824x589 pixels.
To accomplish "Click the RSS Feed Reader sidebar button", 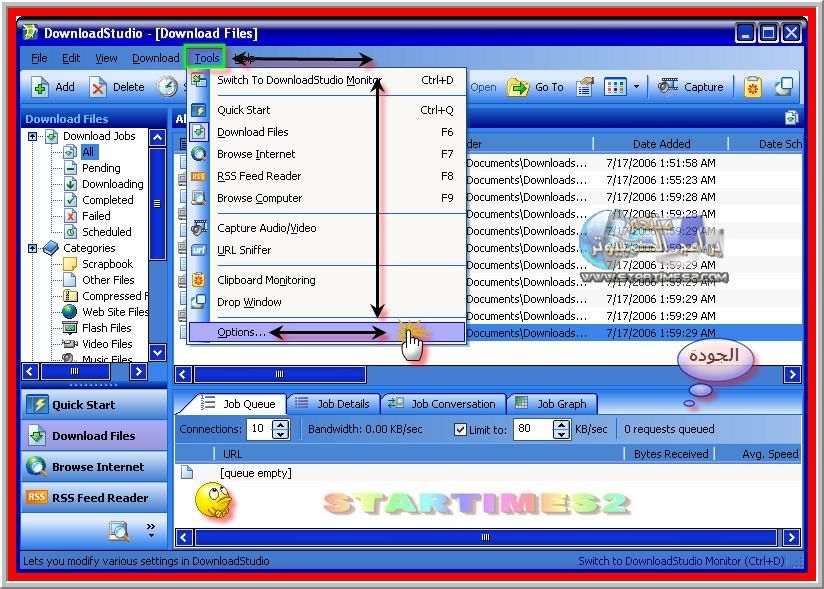I will pyautogui.click(x=94, y=498).
